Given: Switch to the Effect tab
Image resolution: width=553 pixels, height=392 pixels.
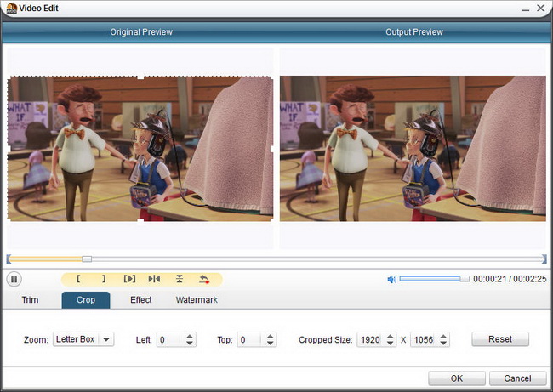Looking at the screenshot, I should tap(140, 300).
